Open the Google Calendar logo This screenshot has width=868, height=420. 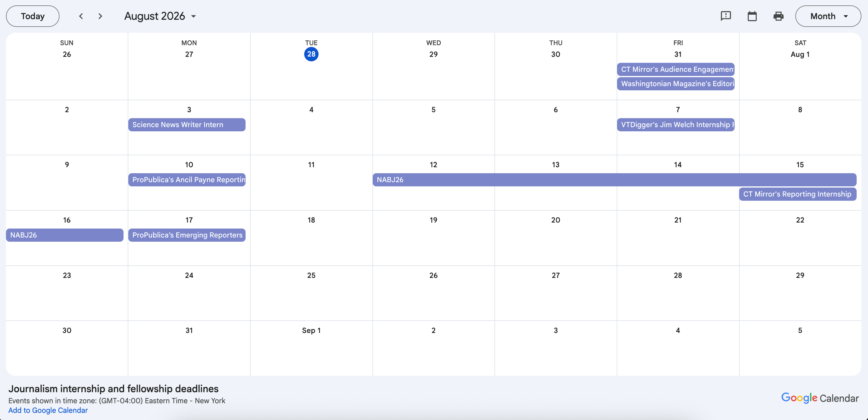[820, 398]
